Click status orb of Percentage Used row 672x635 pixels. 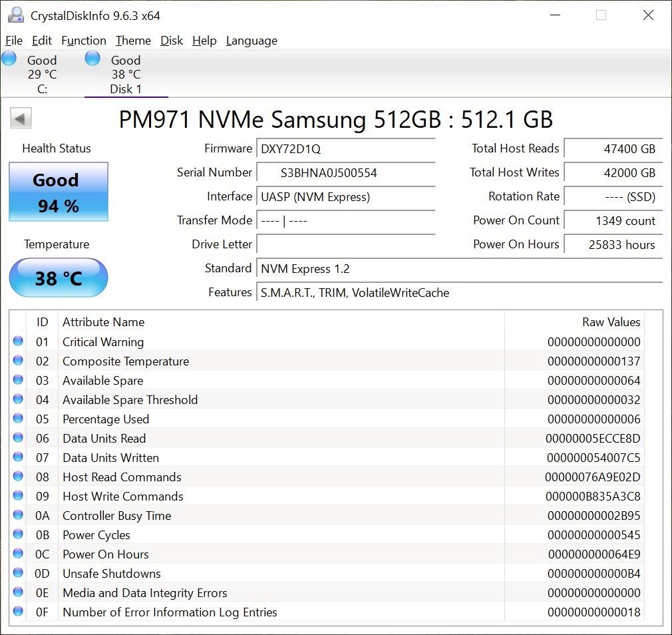click(18, 418)
